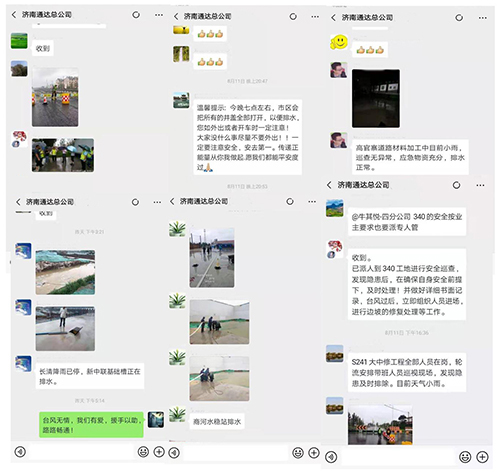This screenshot has width=500, height=474.
Task: Select the 温馨提示 warning message bubble
Action: tap(248, 137)
